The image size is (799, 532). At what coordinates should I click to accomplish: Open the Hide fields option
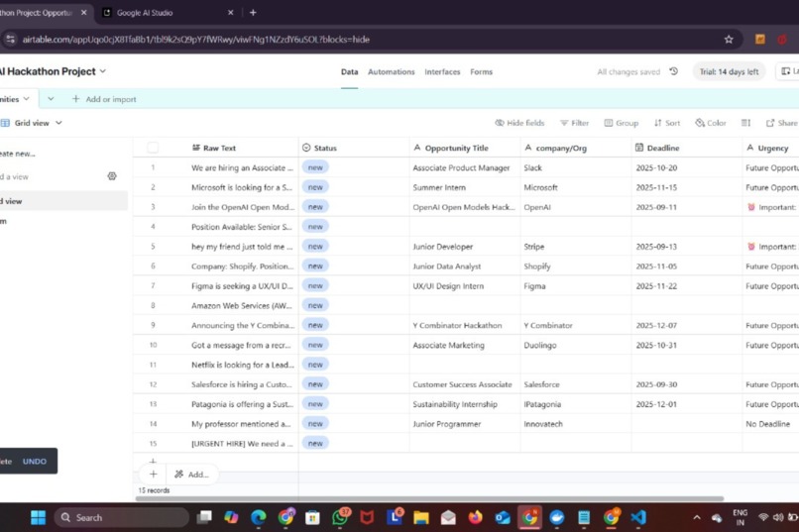519,123
